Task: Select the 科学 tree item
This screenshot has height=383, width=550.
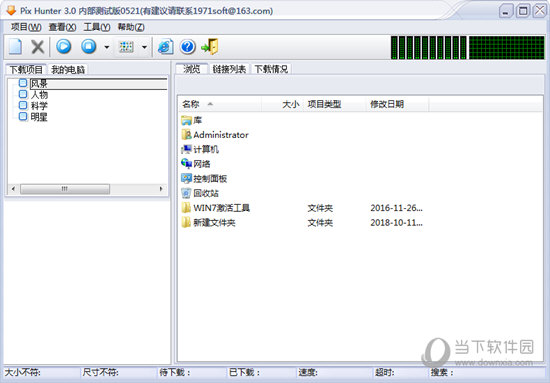Action: 39,106
